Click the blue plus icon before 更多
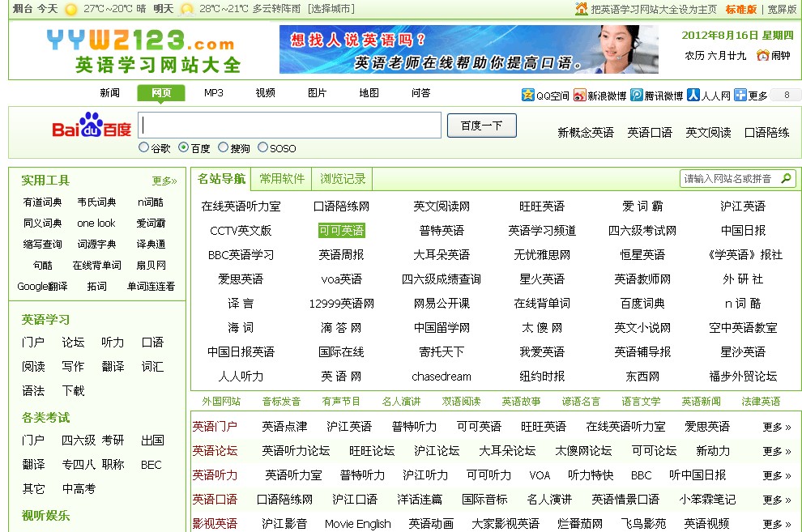 pos(739,93)
